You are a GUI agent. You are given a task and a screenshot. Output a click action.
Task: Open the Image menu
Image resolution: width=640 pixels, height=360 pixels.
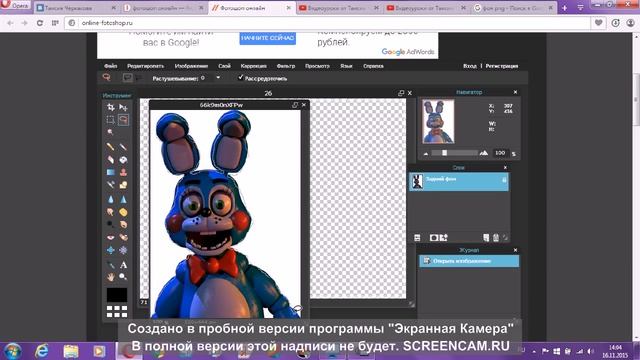pos(191,66)
